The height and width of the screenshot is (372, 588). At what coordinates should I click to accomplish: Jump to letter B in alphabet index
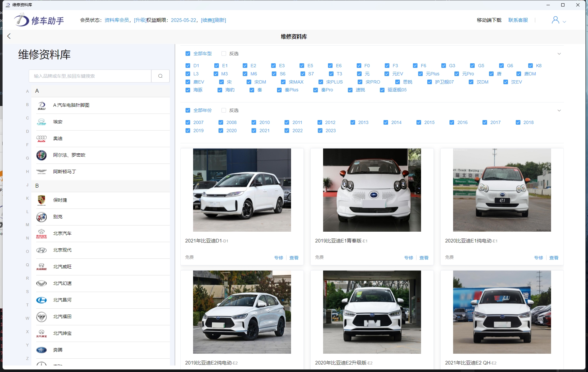pos(27,105)
